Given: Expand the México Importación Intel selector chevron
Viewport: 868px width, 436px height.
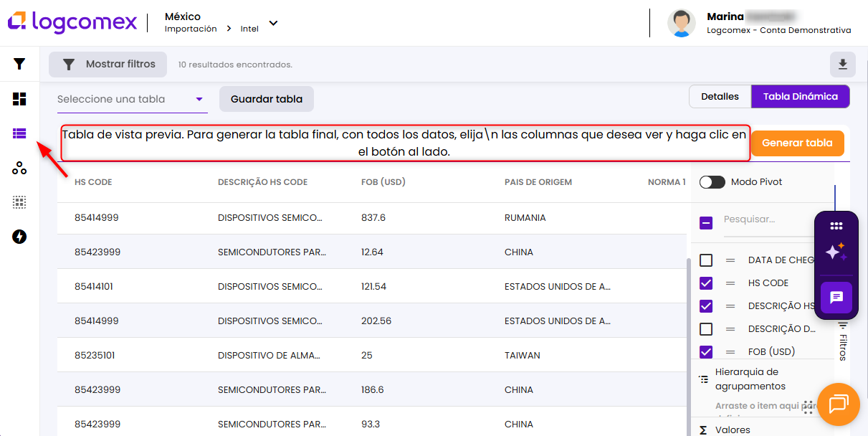Looking at the screenshot, I should click(273, 24).
